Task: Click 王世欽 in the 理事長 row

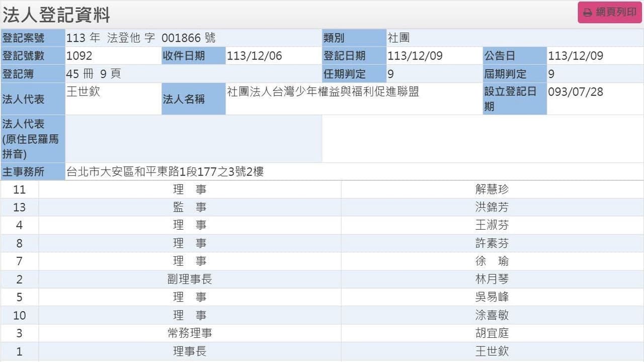Action: tap(492, 351)
